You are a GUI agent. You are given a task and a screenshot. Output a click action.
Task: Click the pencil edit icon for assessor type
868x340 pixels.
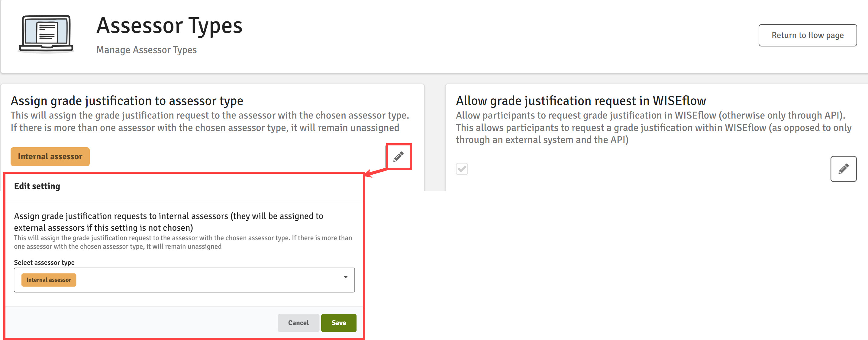tap(398, 157)
